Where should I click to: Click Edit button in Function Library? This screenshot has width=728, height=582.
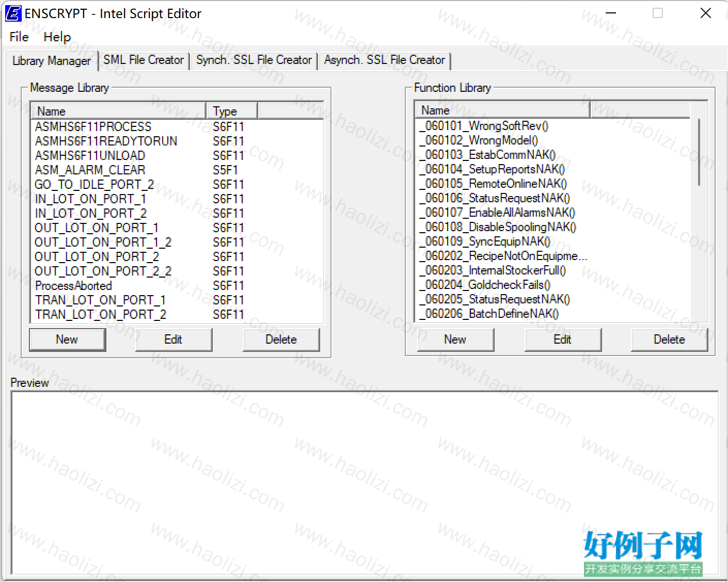coord(563,339)
